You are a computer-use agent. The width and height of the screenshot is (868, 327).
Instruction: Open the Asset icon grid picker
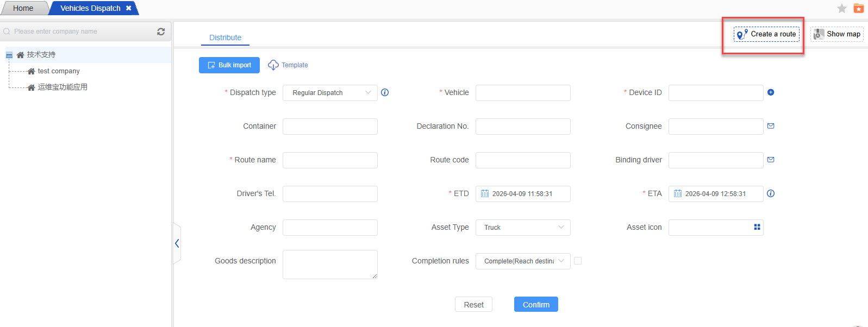(757, 227)
